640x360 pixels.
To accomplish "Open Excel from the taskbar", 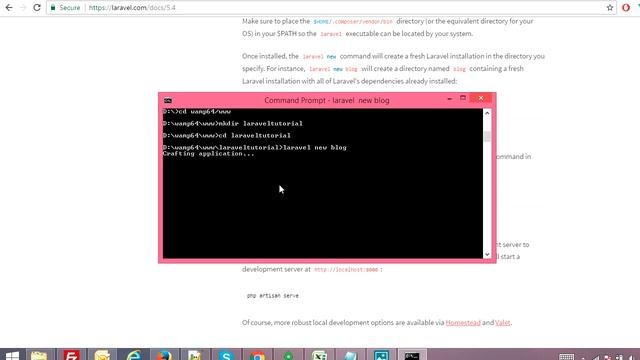I will pyautogui.click(x=319, y=355).
